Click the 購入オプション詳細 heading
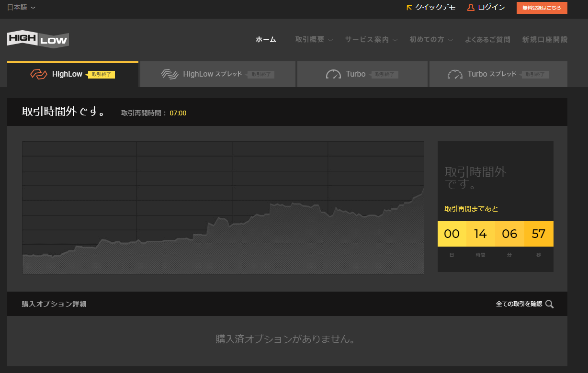 (54, 304)
